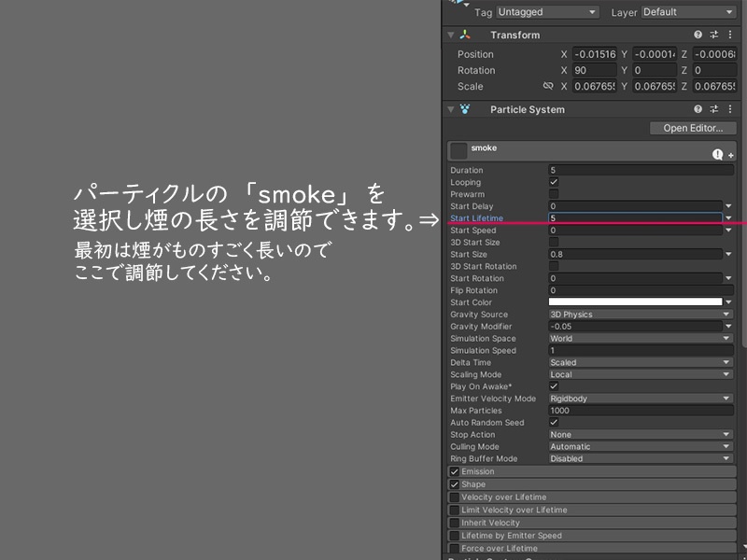Expand the Shape module bar
Viewport: 747px width, 560px height.
tap(592, 484)
